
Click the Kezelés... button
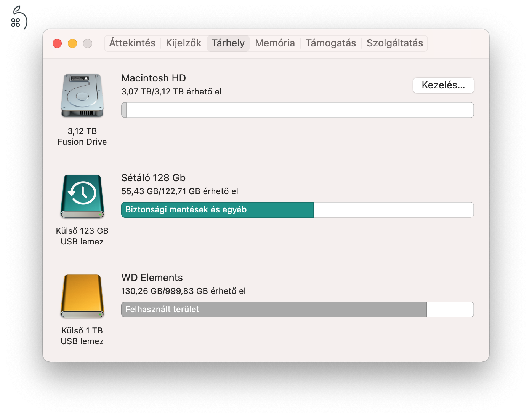443,85
